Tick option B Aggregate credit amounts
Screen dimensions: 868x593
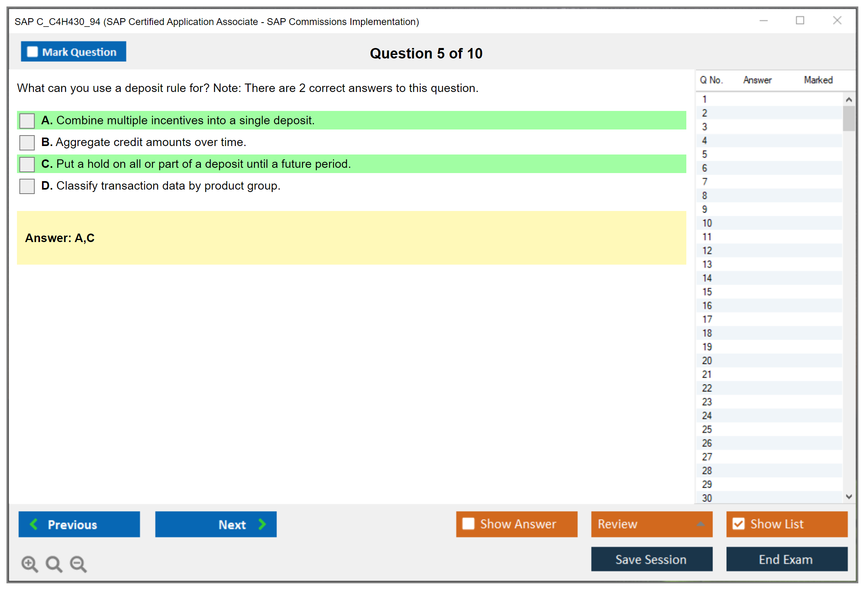tap(27, 142)
